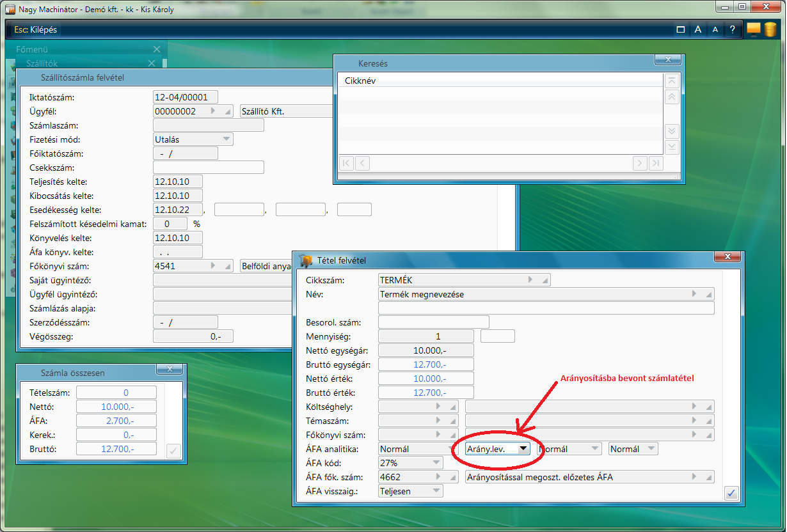Viewport: 787px width, 532px height.
Task: Click the large A font size icon
Action: [698, 29]
